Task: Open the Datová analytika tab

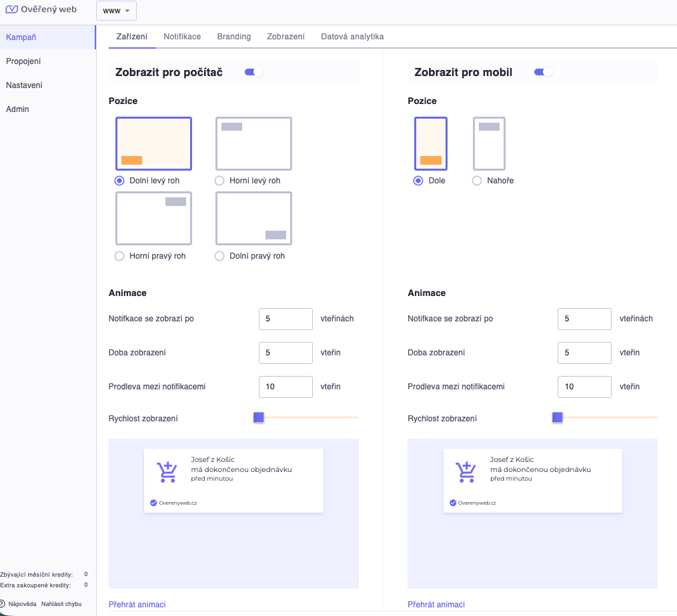Action: 352,37
